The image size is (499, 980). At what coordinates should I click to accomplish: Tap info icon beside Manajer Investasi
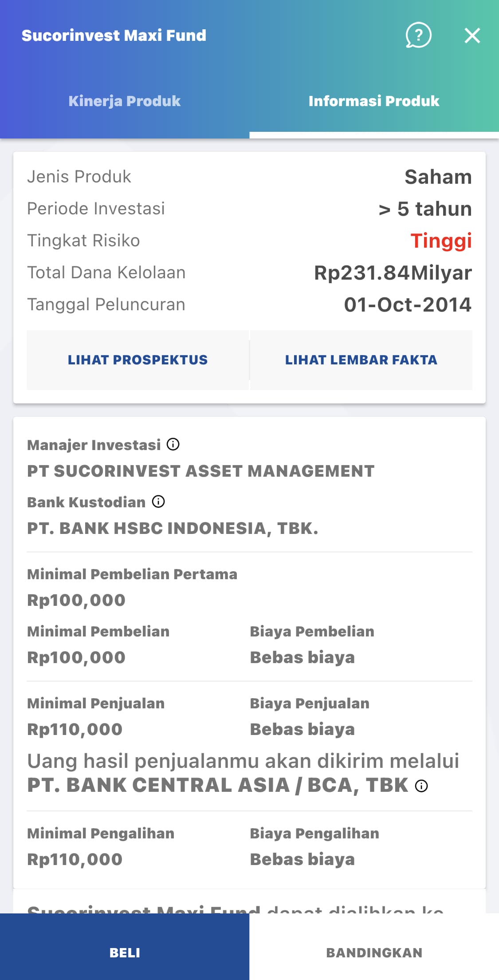coord(173,444)
